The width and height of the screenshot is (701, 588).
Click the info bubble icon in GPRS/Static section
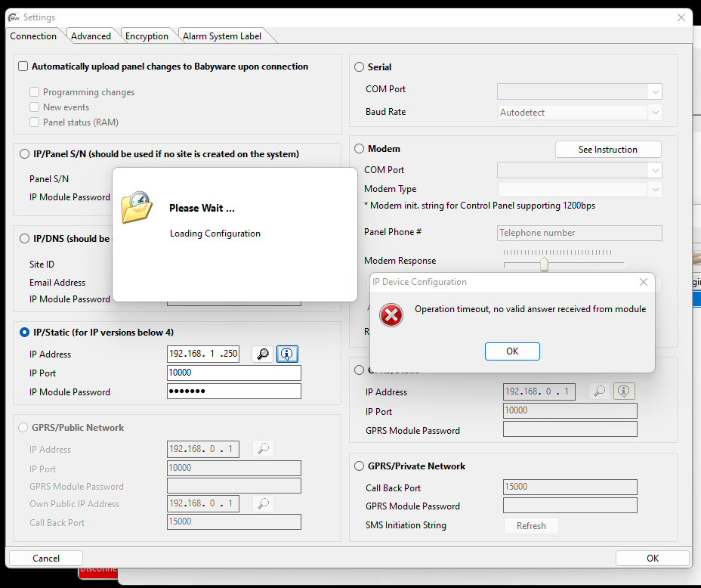pos(623,391)
